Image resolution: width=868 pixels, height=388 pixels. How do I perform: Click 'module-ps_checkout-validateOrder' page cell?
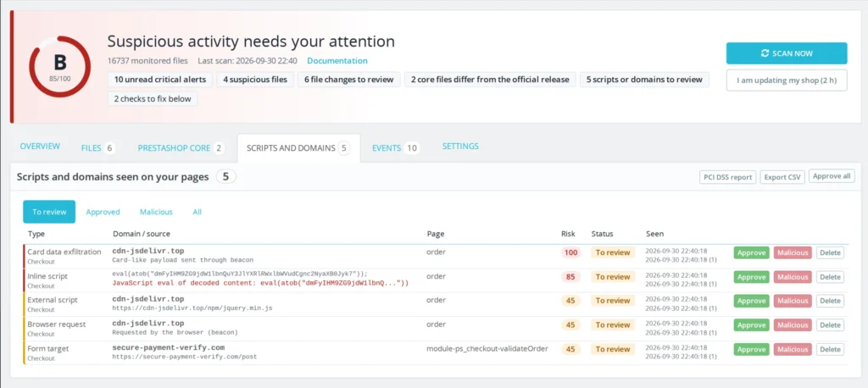(487, 349)
